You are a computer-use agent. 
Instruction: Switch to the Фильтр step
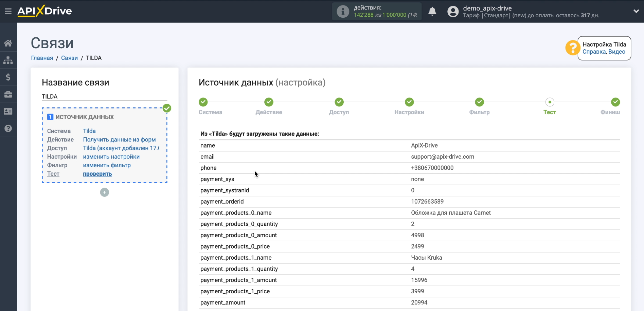click(x=479, y=102)
